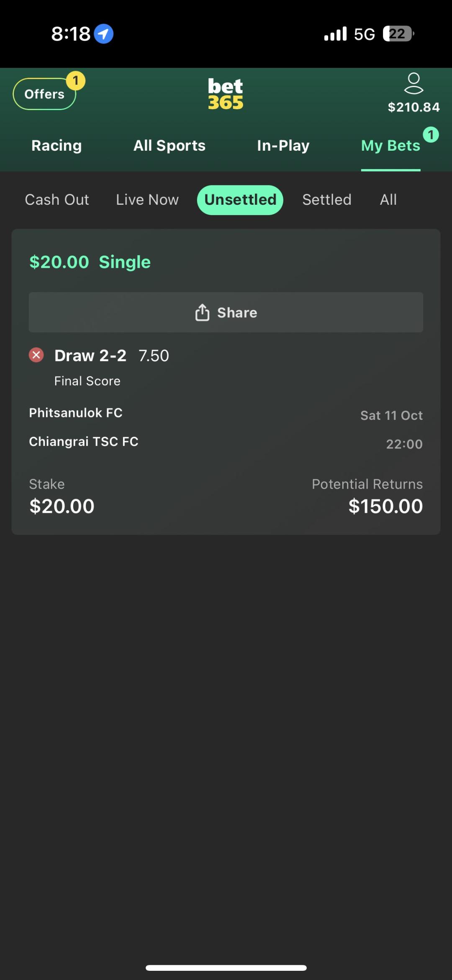452x980 pixels.
Task: Tap the battery indicator icon
Action: [x=398, y=34]
